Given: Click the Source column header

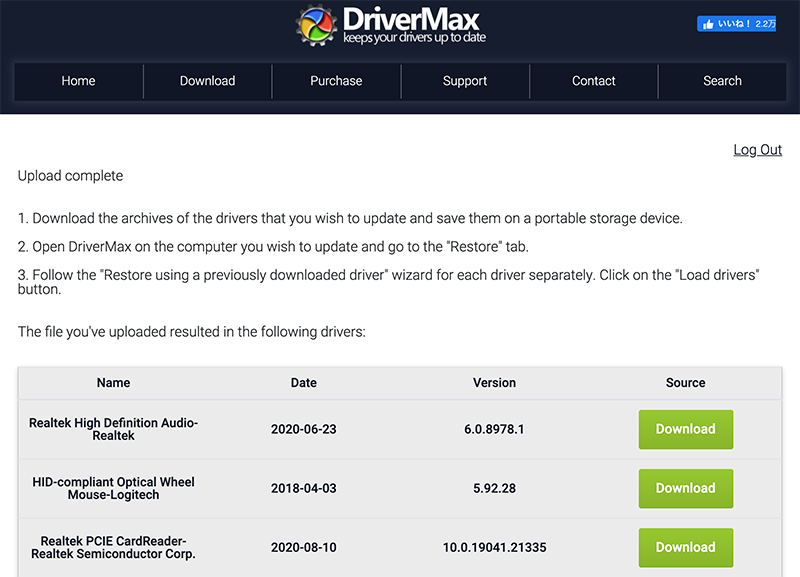Looking at the screenshot, I should click(685, 383).
